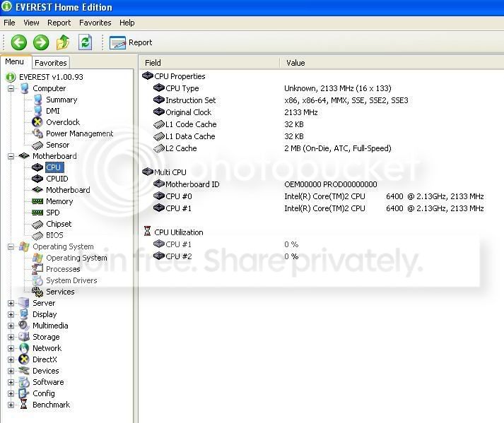Viewport: 504px width, 423px height.
Task: Select DMI in the tree
Action: click(x=53, y=111)
